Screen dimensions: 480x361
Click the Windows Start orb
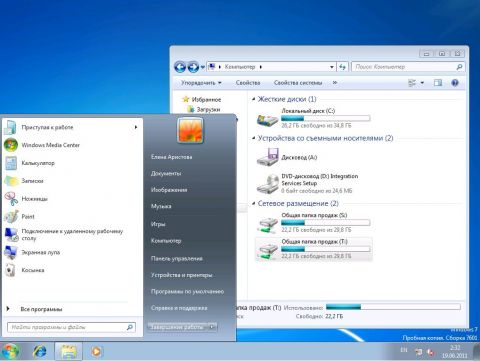[x=10, y=352]
